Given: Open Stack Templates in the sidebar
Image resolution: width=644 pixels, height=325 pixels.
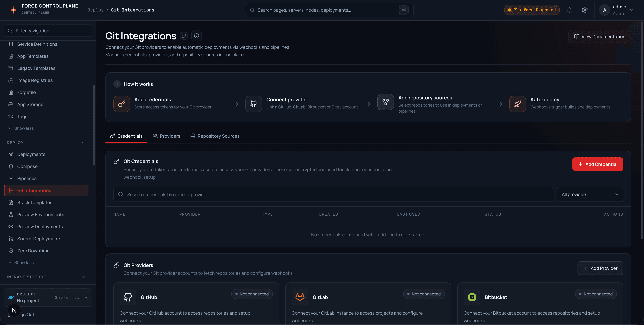Looking at the screenshot, I should 46,202.
